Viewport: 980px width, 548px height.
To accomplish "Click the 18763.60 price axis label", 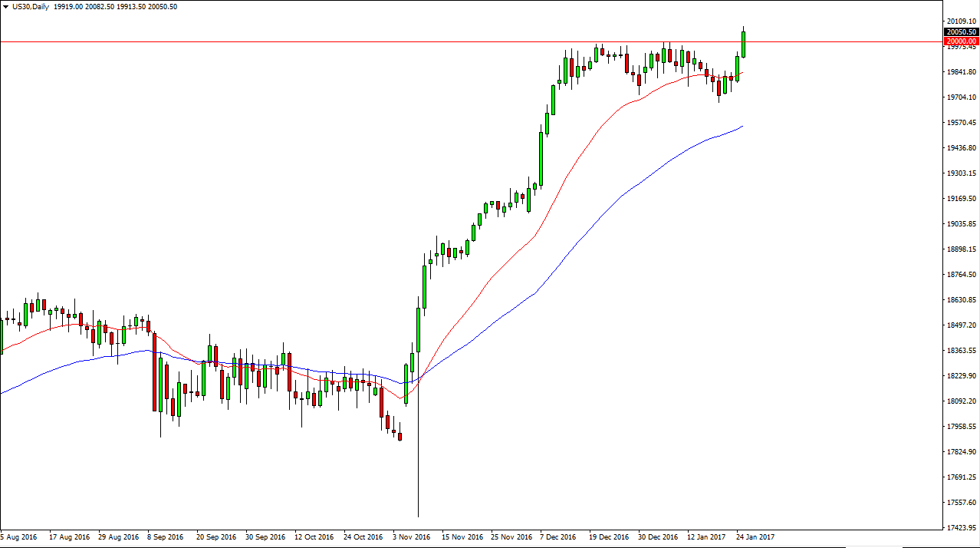I will pos(961,275).
